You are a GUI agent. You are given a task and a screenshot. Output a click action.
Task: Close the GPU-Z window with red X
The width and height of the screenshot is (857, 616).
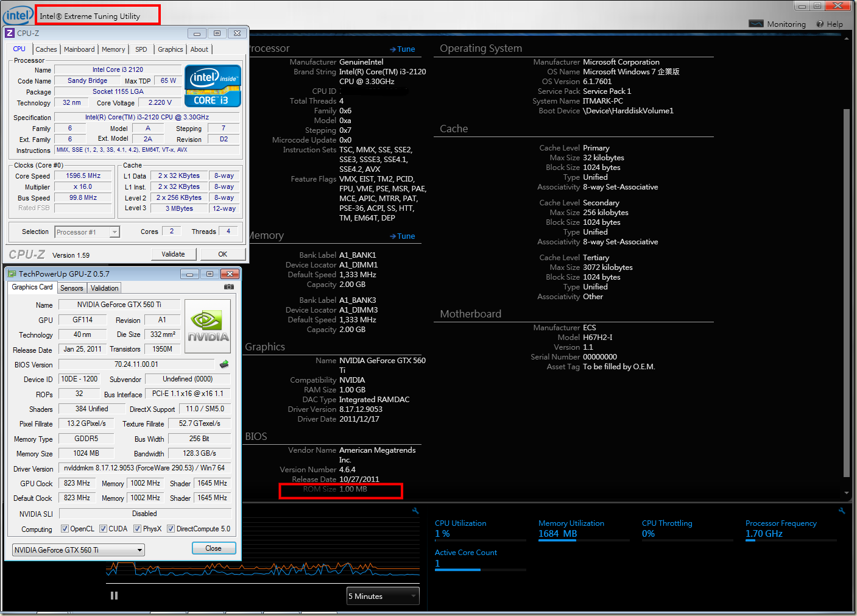(230, 274)
